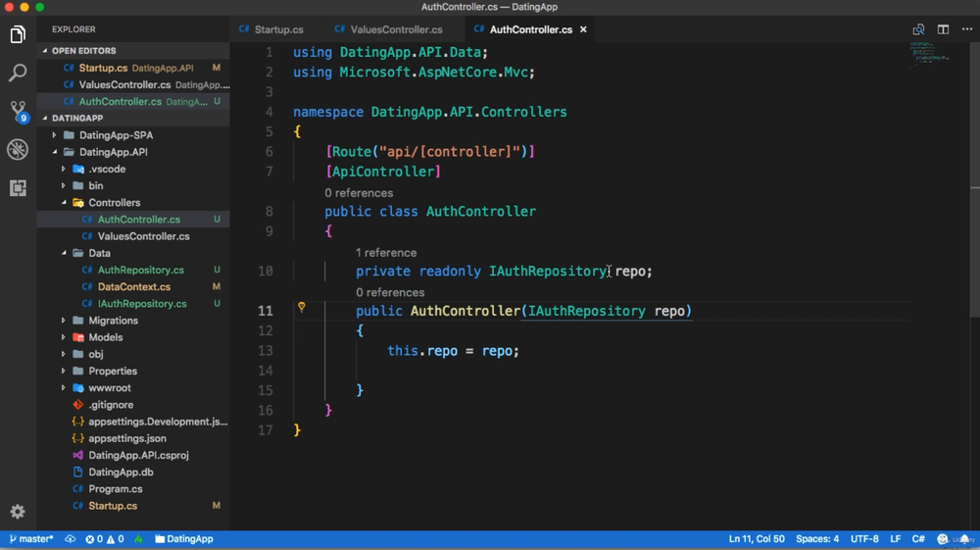Expand the DatingApp-SPA folder

point(133,135)
